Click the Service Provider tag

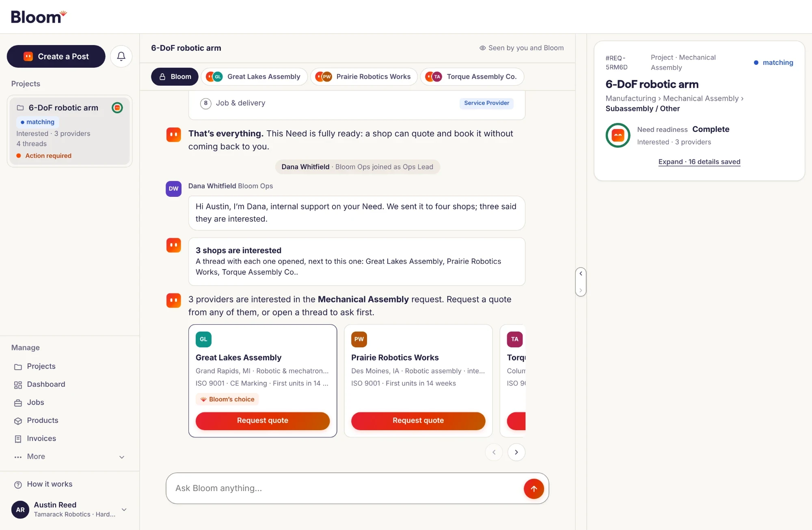pos(486,103)
